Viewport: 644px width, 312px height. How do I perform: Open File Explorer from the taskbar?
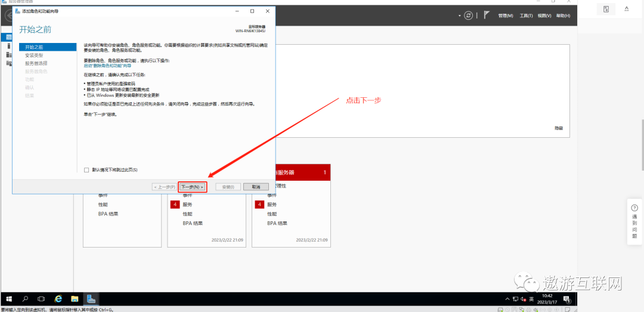coord(75,299)
